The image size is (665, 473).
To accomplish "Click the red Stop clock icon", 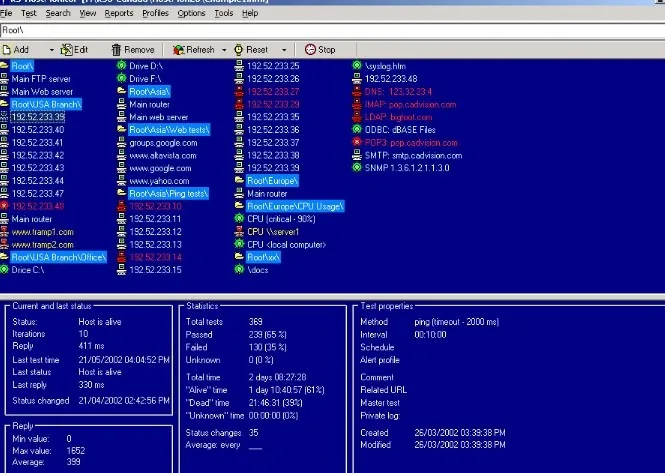I will 310,50.
